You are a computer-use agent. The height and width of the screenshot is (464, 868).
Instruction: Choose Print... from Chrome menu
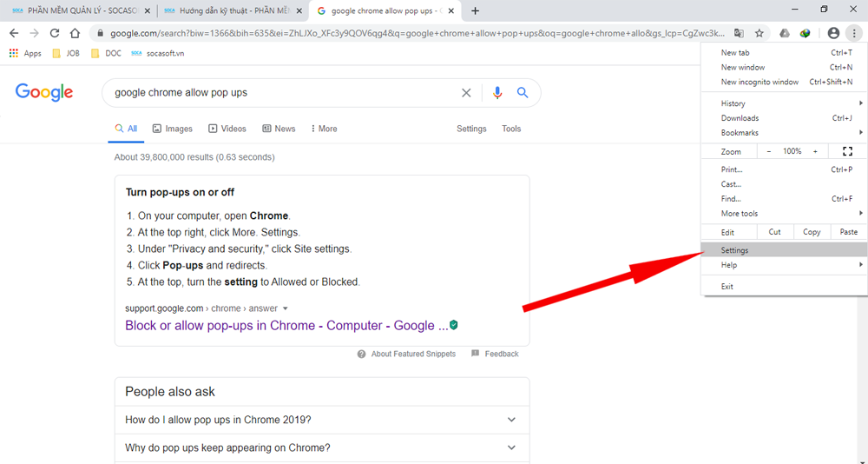click(x=785, y=169)
